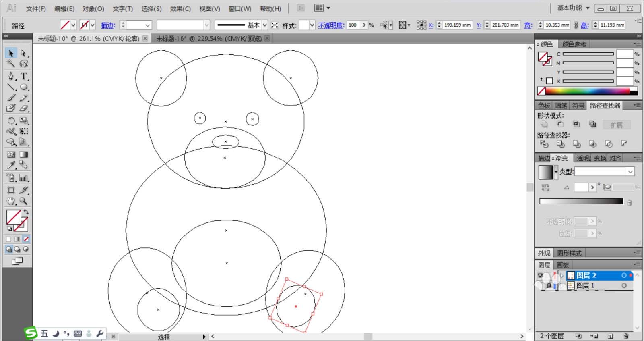Select the Ellipse tool
Viewport: 644px width, 341px height.
[x=24, y=87]
